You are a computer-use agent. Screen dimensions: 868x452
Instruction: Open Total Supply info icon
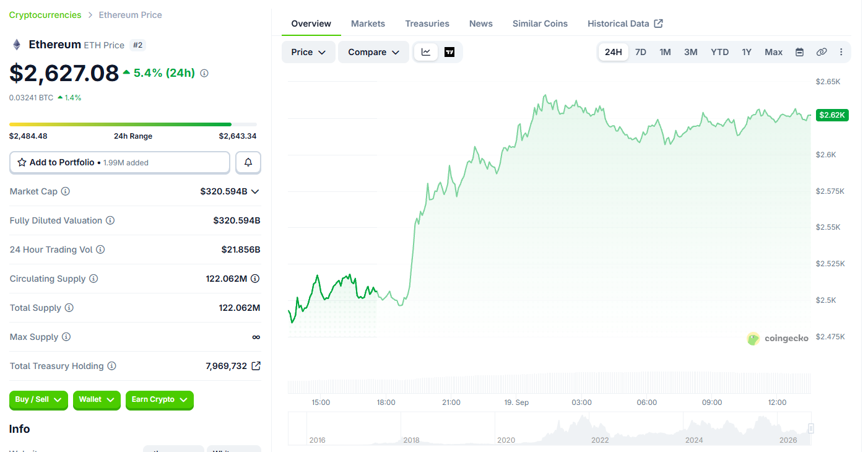pos(69,308)
